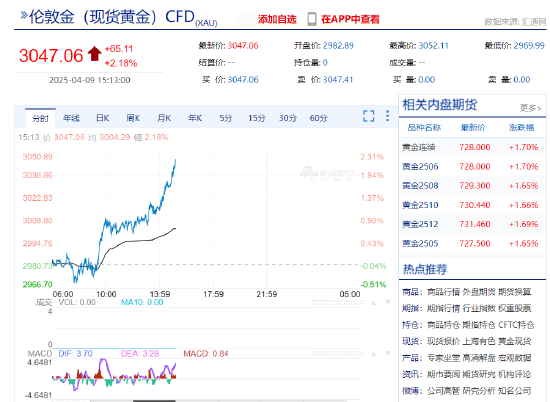
Task: Click the dark scrollbar thumb below the MACD chart
Action: coord(154,401)
